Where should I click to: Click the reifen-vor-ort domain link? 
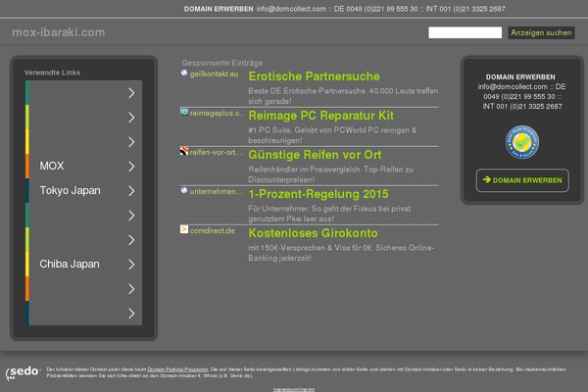[x=217, y=152]
